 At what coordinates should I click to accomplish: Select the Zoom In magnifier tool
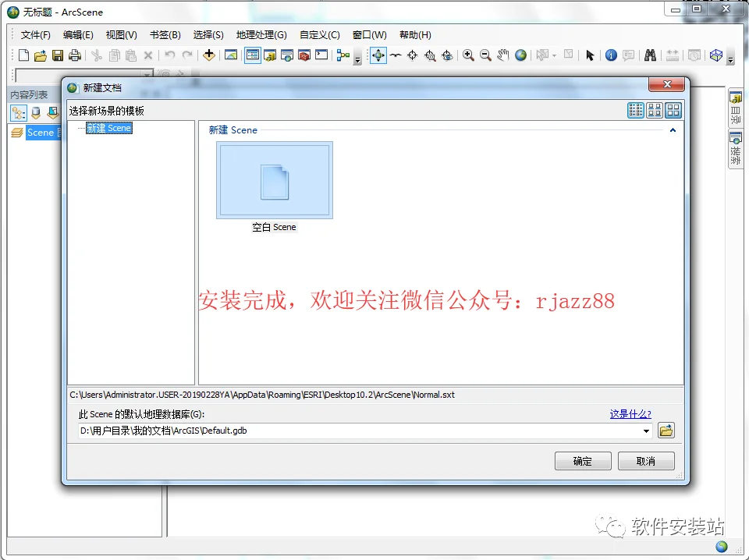pos(468,55)
